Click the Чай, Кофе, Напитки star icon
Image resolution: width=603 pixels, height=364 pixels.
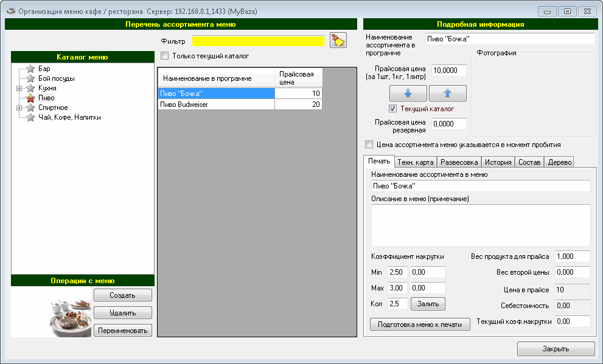pos(30,117)
